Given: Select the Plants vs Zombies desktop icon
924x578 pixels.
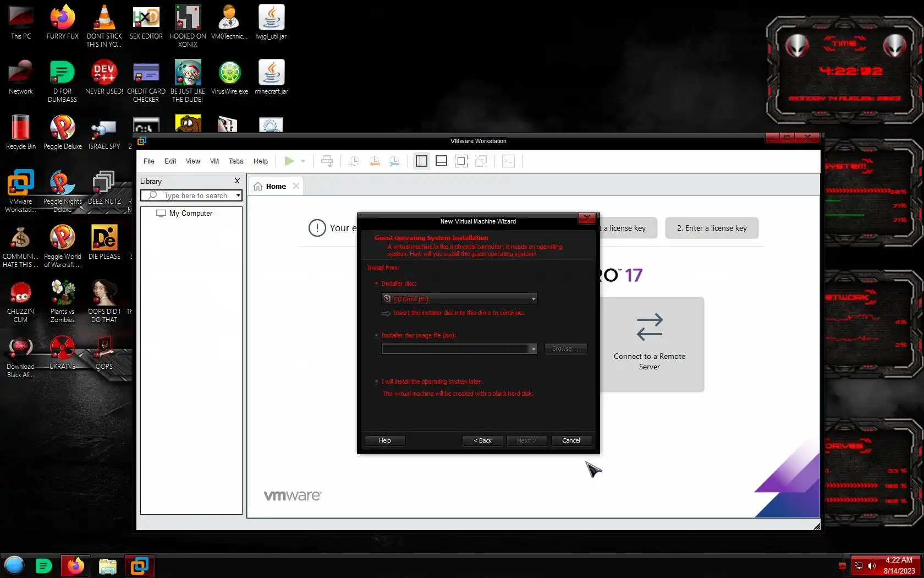Looking at the screenshot, I should coord(63,302).
